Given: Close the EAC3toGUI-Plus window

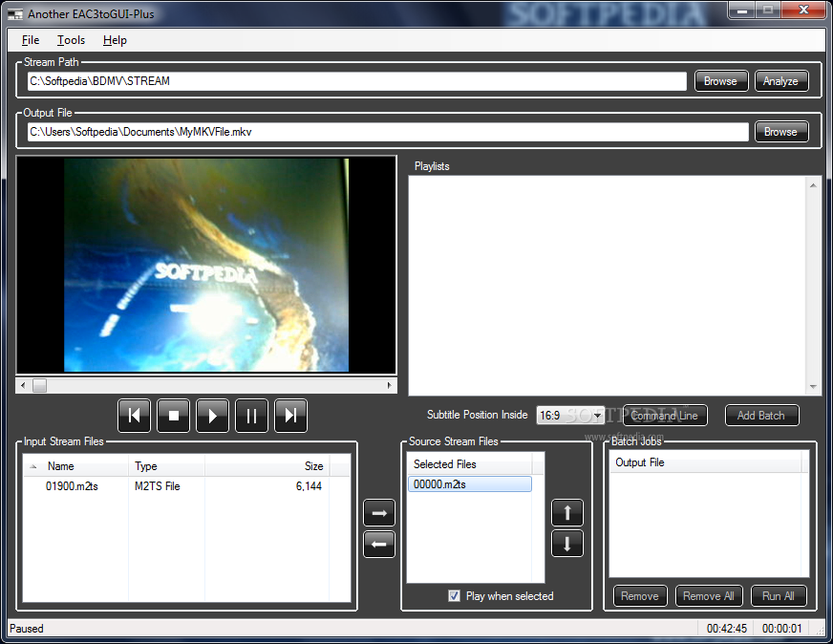Looking at the screenshot, I should pos(803,11).
